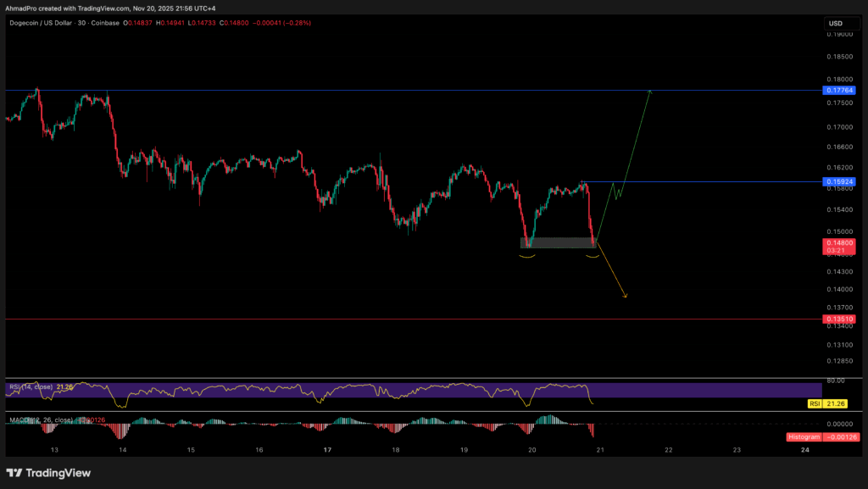This screenshot has width=868, height=489.
Task: Open the Dogecoin / US Dollar symbol title
Action: (49, 23)
